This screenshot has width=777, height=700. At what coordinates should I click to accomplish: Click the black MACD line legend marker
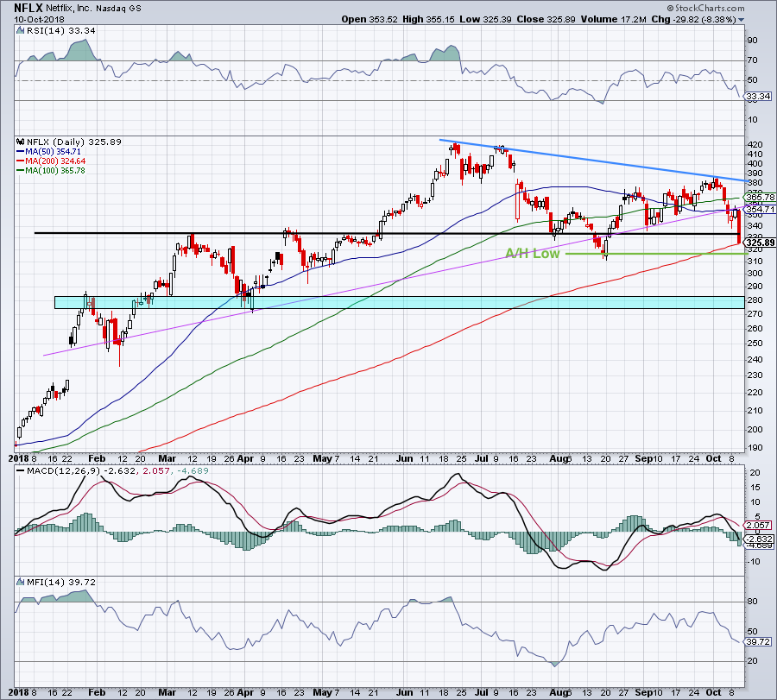pos(21,470)
